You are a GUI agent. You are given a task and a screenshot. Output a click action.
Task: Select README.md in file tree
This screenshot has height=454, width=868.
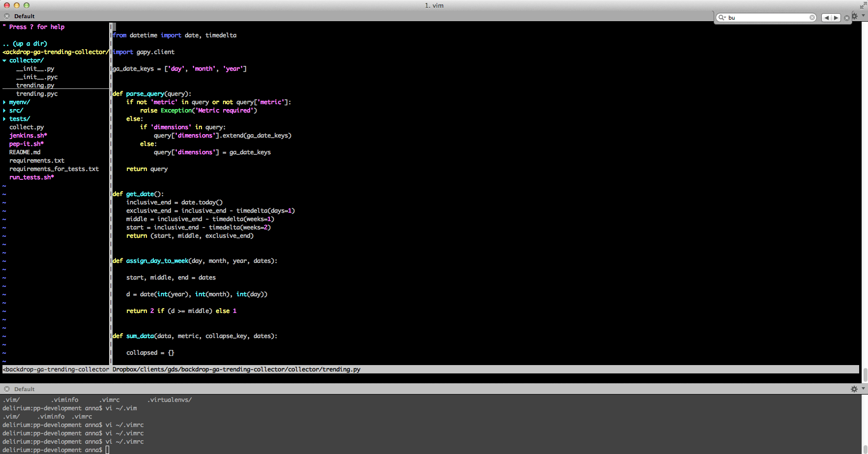[x=25, y=152]
